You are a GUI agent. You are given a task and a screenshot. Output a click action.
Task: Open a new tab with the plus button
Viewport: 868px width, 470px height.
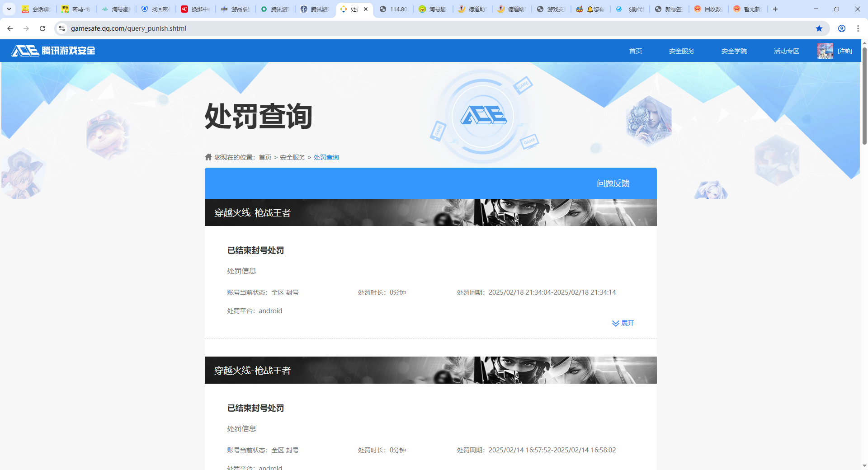click(775, 9)
